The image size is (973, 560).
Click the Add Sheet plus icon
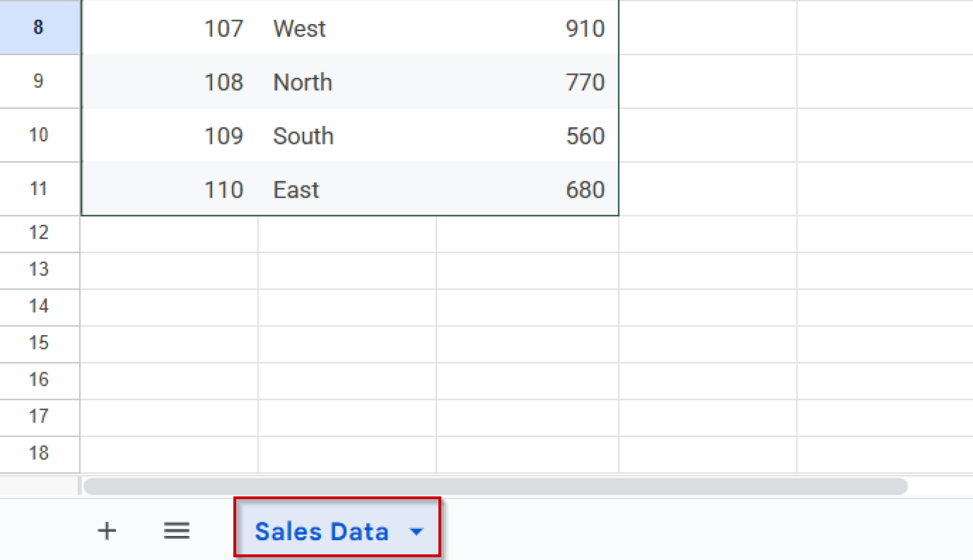pos(106,531)
